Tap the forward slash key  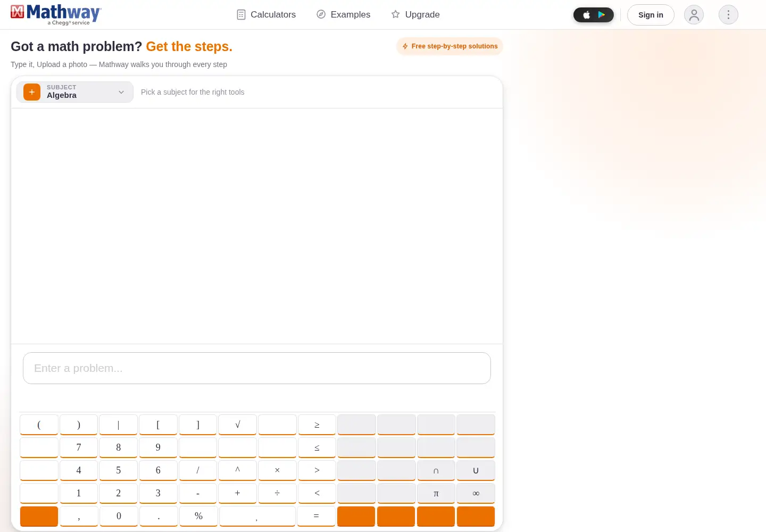198,470
